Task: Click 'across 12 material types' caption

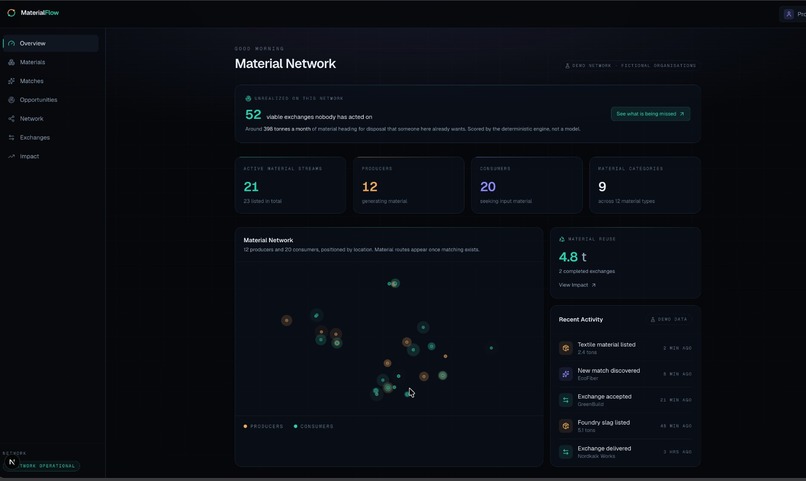Action: coord(627,201)
